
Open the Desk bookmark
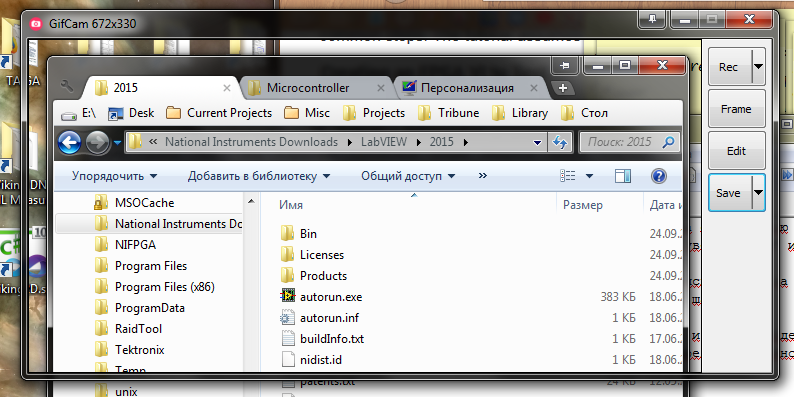pos(132,113)
